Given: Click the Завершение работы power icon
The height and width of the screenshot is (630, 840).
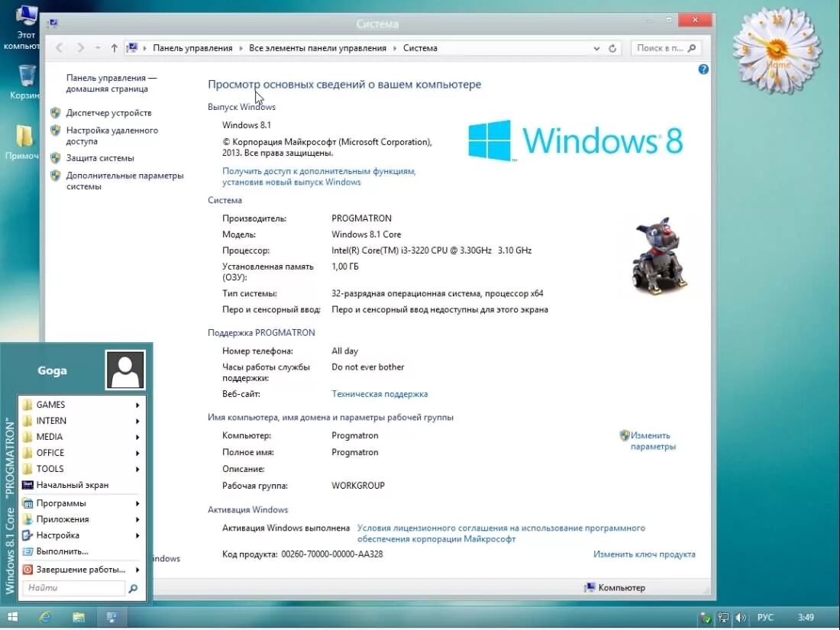Looking at the screenshot, I should [x=27, y=570].
